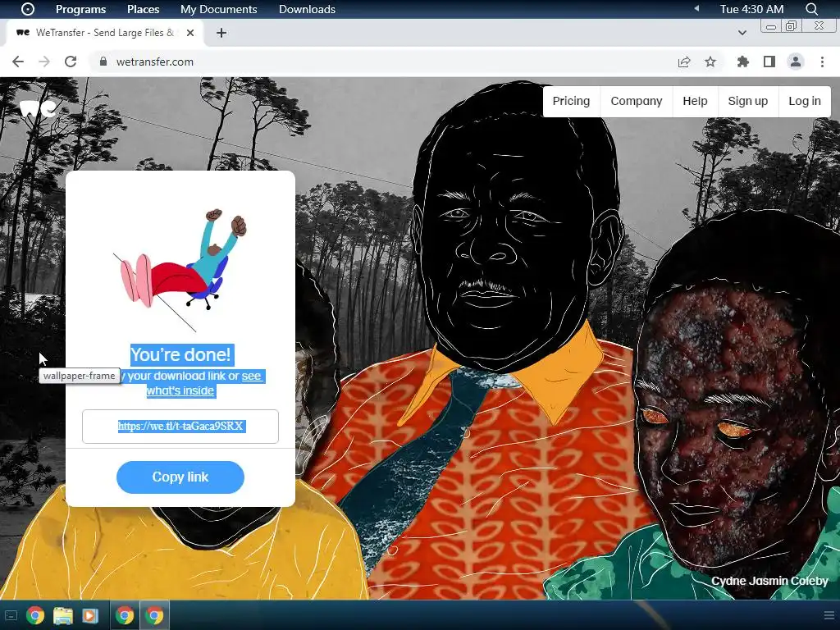Click the clock showing Tue 4:30 AM
Viewport: 840px width, 630px height.
point(751,9)
